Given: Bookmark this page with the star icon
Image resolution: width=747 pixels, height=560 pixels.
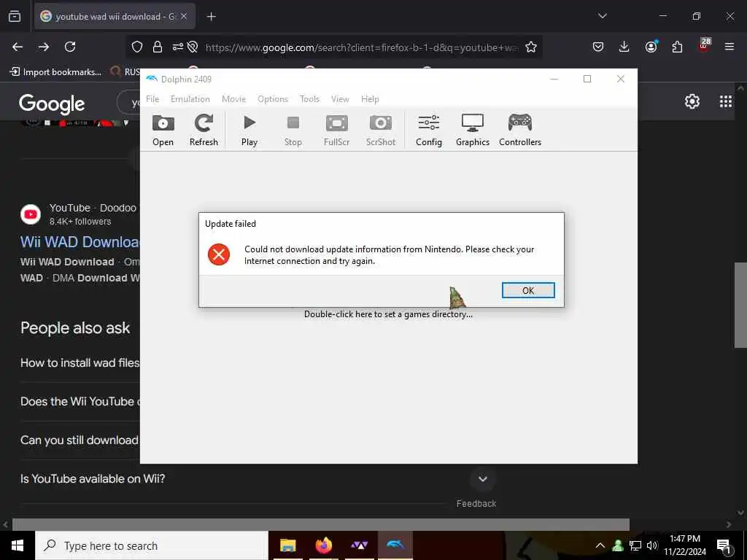Looking at the screenshot, I should [531, 47].
